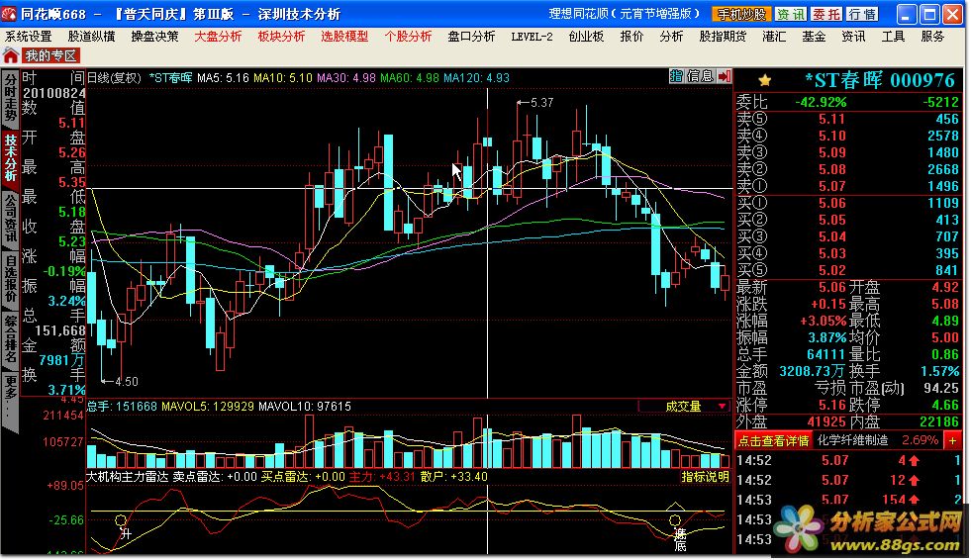Switch to the 技术分析 side tab
The width and height of the screenshot is (971, 560).
(x=11, y=157)
